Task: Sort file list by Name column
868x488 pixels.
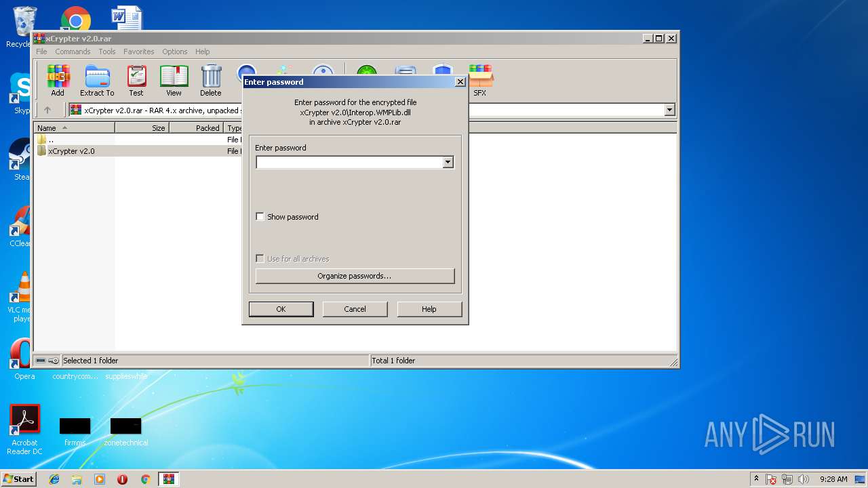Action: (75, 127)
